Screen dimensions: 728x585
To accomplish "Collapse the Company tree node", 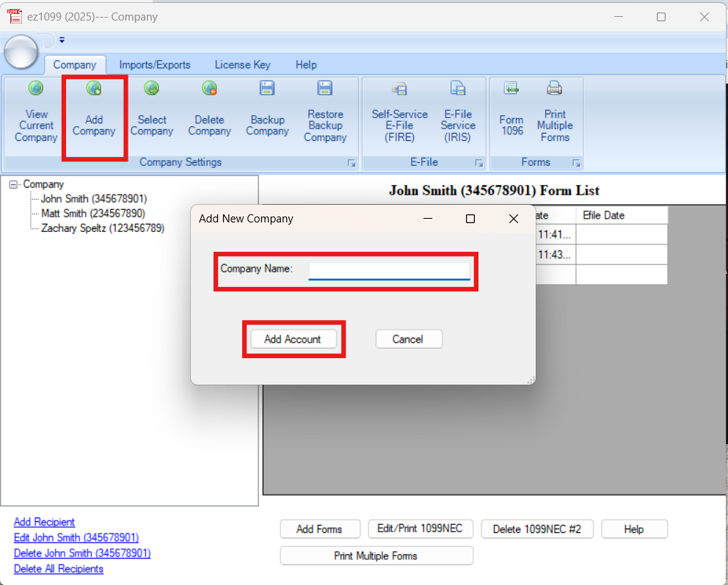I will 13,185.
